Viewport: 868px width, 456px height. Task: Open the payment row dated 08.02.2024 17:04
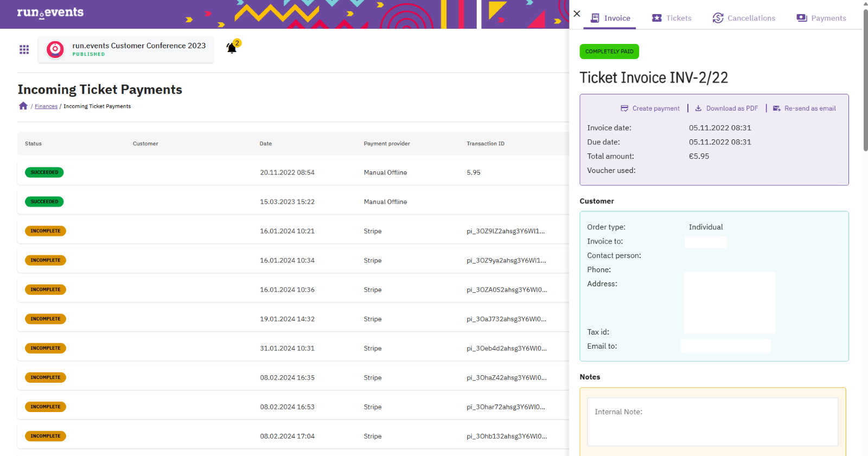click(x=293, y=436)
